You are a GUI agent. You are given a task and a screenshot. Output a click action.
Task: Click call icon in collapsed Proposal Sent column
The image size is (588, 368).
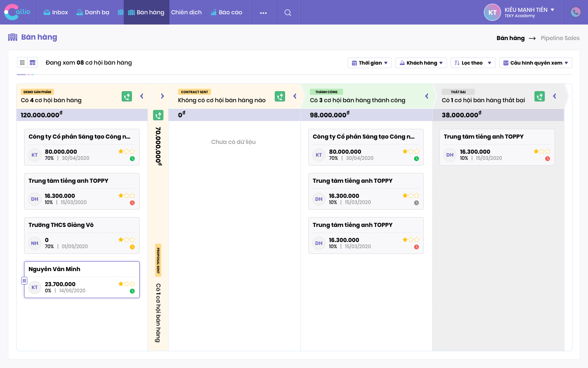point(158,115)
